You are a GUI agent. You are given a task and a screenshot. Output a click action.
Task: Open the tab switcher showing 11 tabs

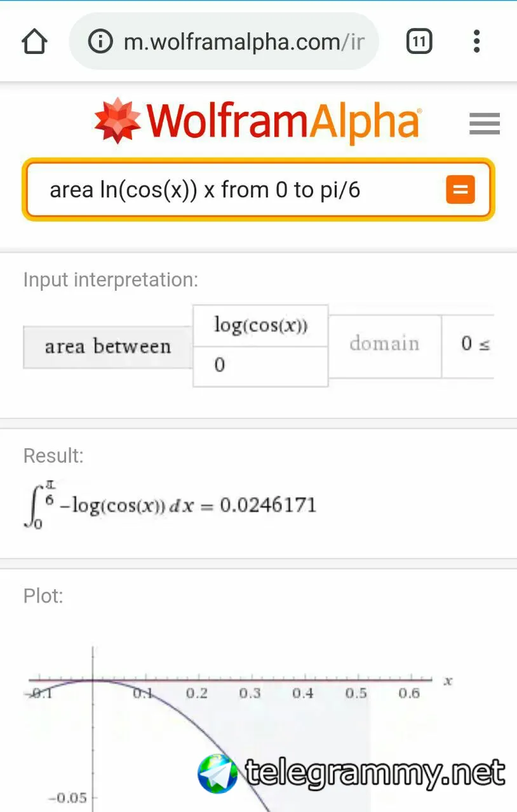pyautogui.click(x=419, y=42)
